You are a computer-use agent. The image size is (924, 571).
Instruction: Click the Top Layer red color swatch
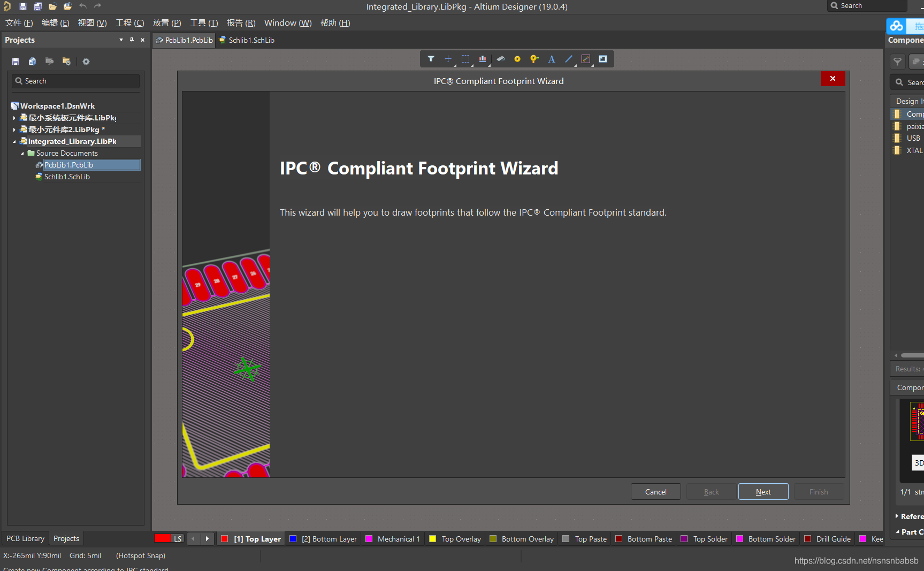[225, 539]
